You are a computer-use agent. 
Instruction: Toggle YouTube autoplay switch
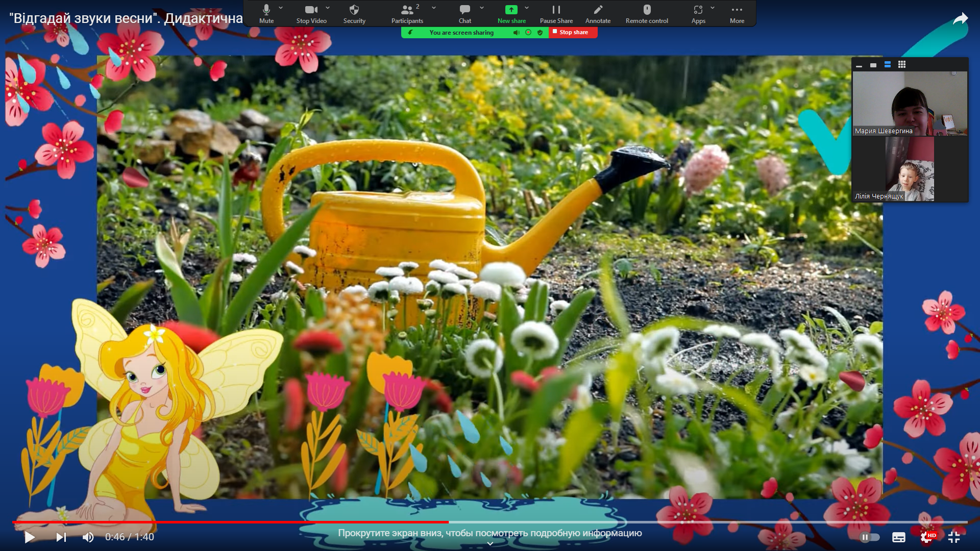tap(869, 537)
